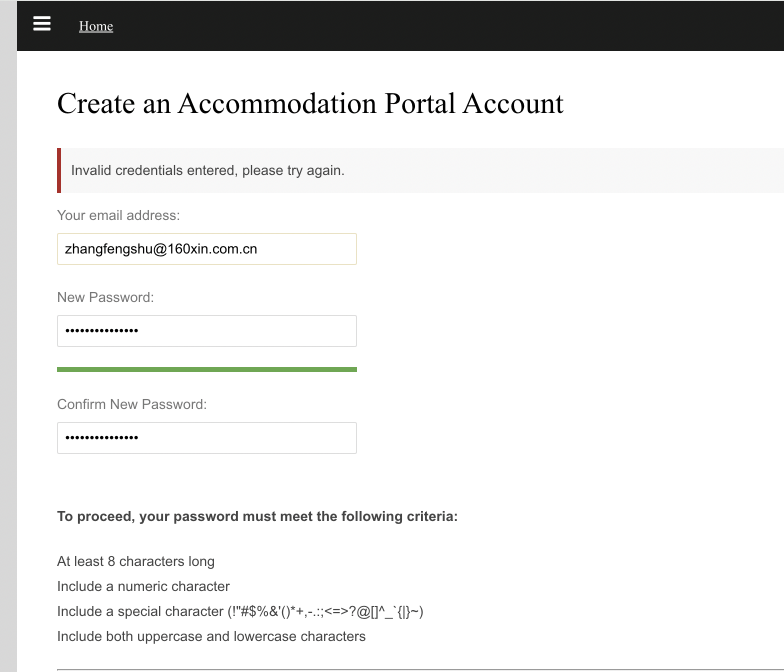Click the uppercase and lowercase characters criterion
Viewport: 784px width, 672px height.
coord(211,636)
